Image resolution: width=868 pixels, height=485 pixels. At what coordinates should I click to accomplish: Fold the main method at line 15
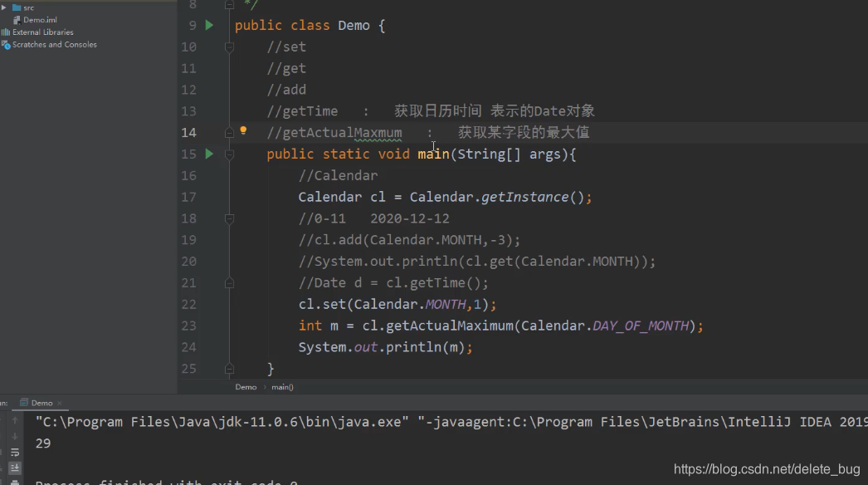[x=229, y=154]
